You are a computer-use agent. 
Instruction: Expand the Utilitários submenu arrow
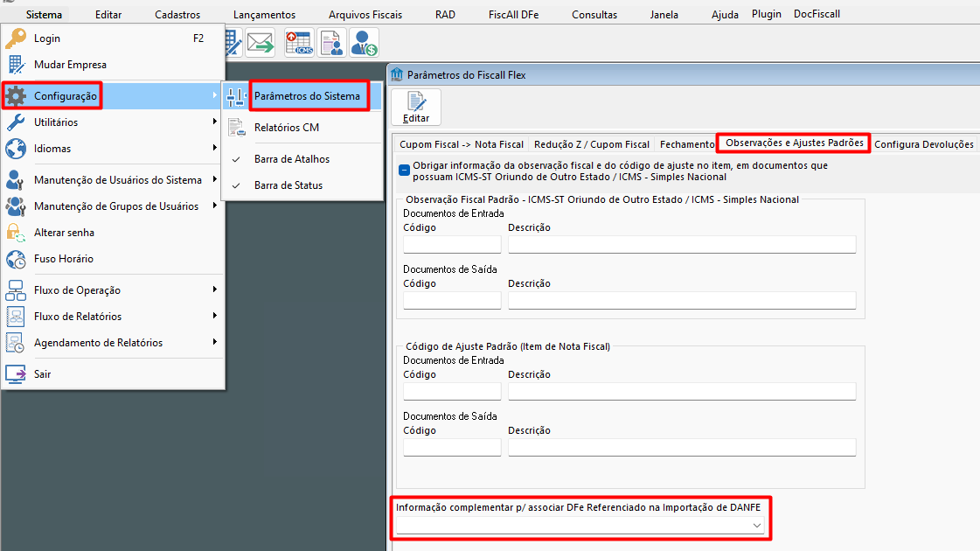(x=214, y=122)
